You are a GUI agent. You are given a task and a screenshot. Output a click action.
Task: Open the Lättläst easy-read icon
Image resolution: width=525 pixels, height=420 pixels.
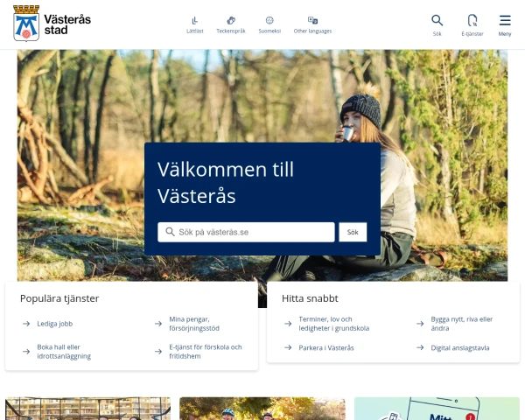coord(195,21)
